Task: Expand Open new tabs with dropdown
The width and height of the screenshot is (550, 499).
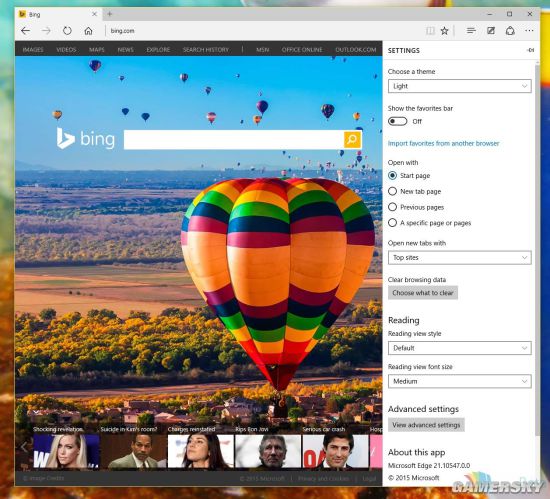Action: click(x=460, y=257)
